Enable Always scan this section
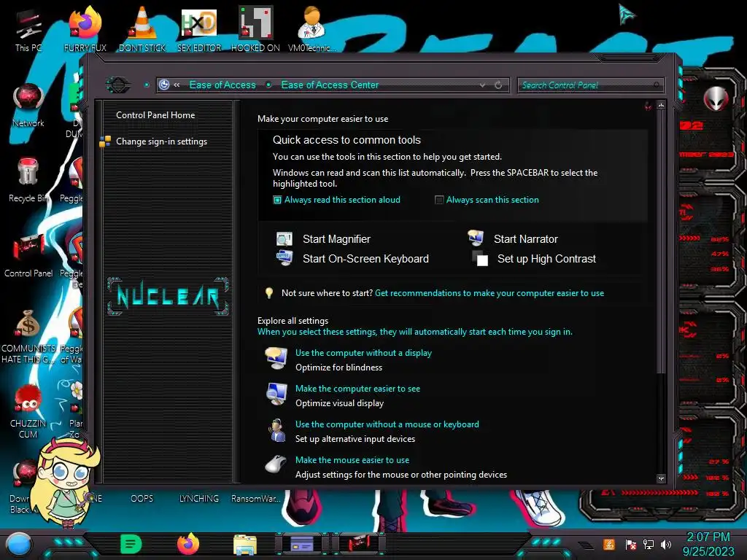The height and width of the screenshot is (560, 747). 487,200
